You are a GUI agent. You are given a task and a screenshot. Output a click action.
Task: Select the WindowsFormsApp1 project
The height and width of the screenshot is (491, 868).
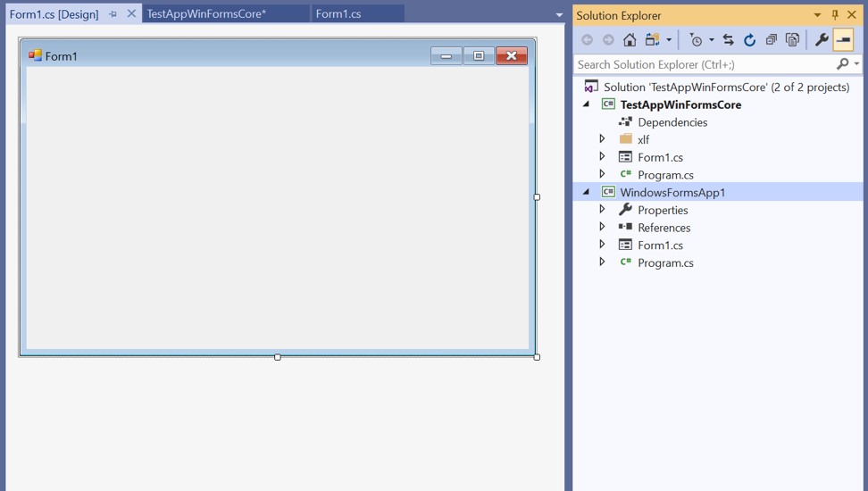click(672, 193)
